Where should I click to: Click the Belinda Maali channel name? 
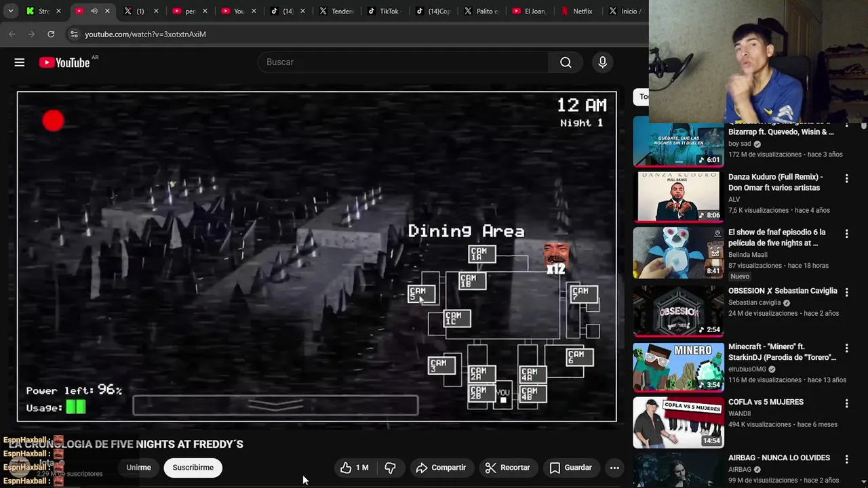(749, 255)
